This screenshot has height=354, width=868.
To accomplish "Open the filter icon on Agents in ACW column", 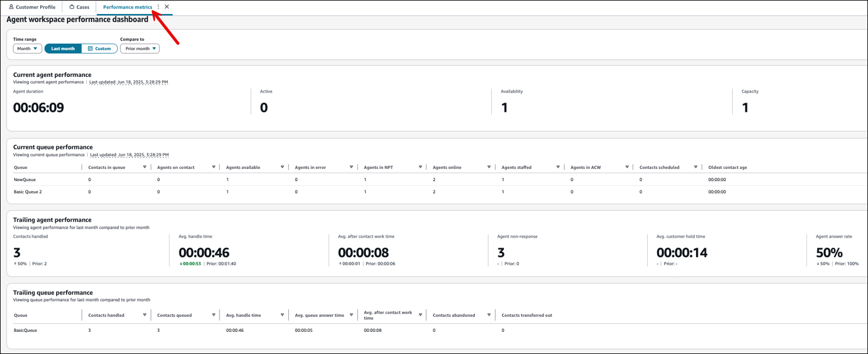I will pos(627,167).
